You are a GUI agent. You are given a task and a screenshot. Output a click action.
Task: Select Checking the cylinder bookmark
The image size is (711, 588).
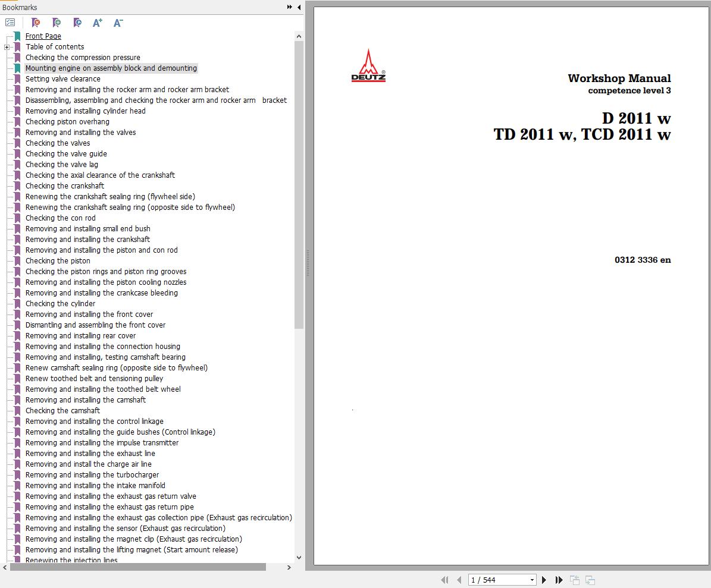(60, 304)
